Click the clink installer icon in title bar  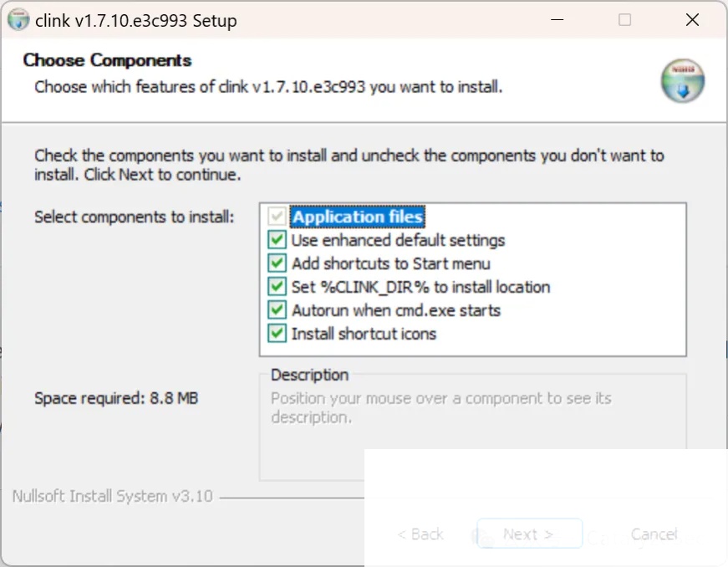[18, 20]
